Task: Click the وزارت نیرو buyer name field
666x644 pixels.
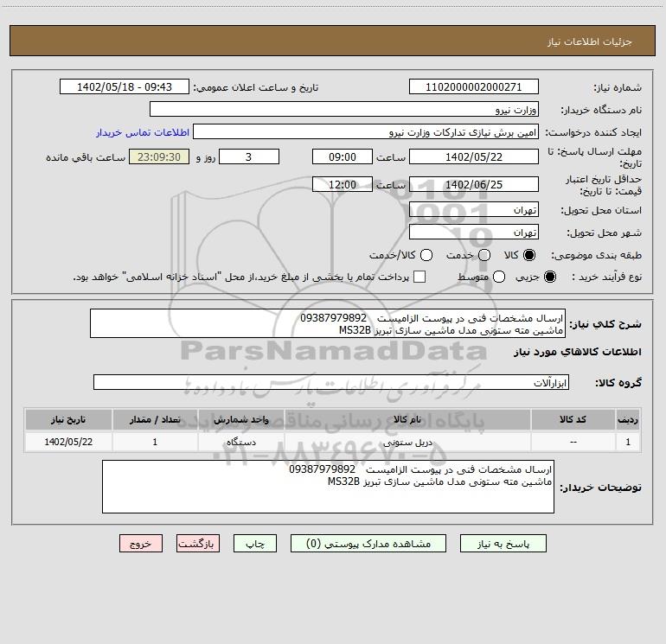Action: click(344, 110)
